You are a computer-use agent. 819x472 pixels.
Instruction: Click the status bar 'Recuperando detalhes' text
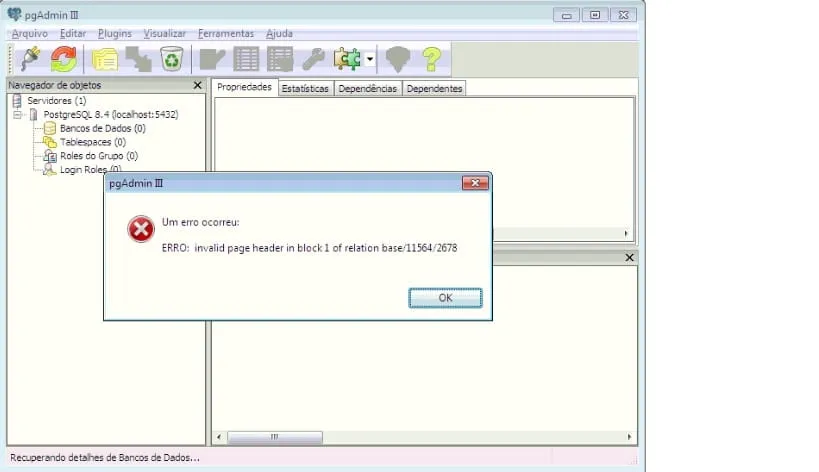tap(104, 457)
